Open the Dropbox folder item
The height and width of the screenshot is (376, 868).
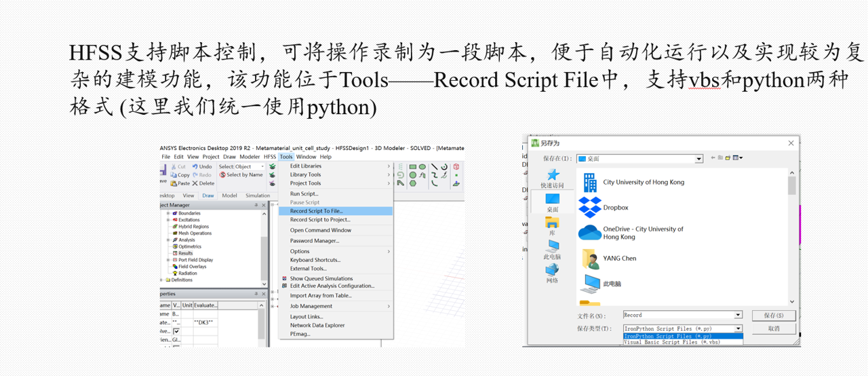pos(604,208)
